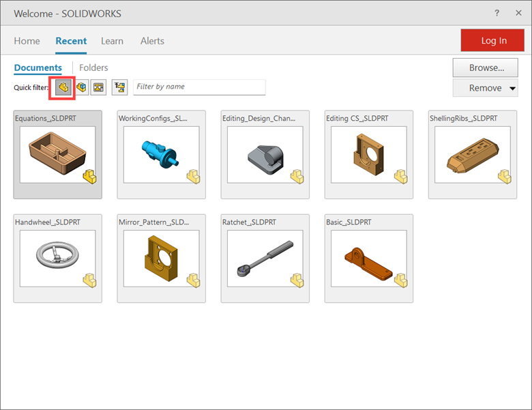Open the Ratchet_.SLDPRT thumbnail
Screen dimensions: 532x410
pyautogui.click(x=265, y=259)
